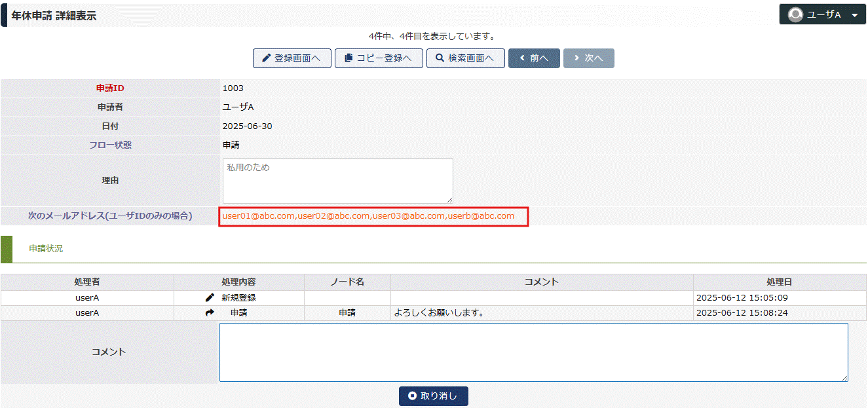
Task: Click the record count text 4件中、4件目を表示しています。
Action: click(x=432, y=36)
